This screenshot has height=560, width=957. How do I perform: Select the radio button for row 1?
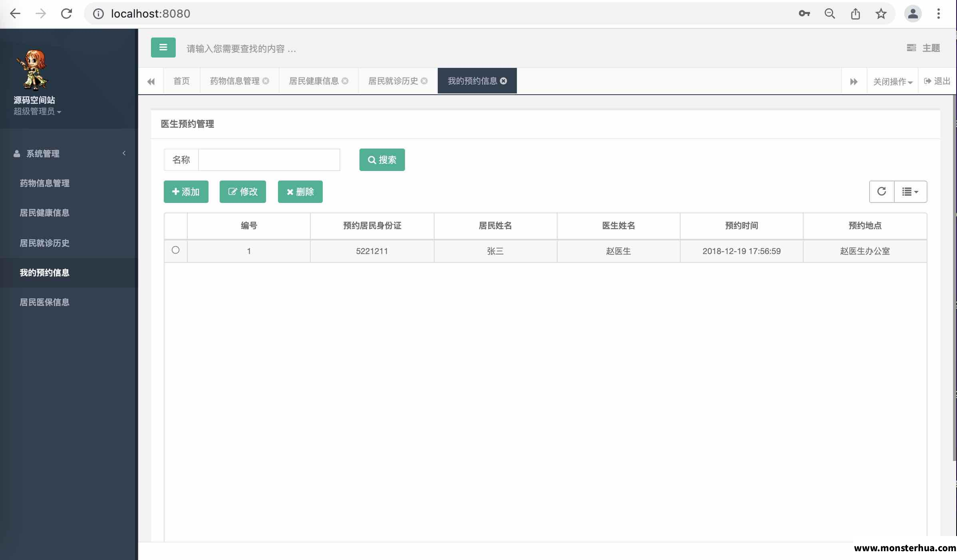pyautogui.click(x=175, y=250)
